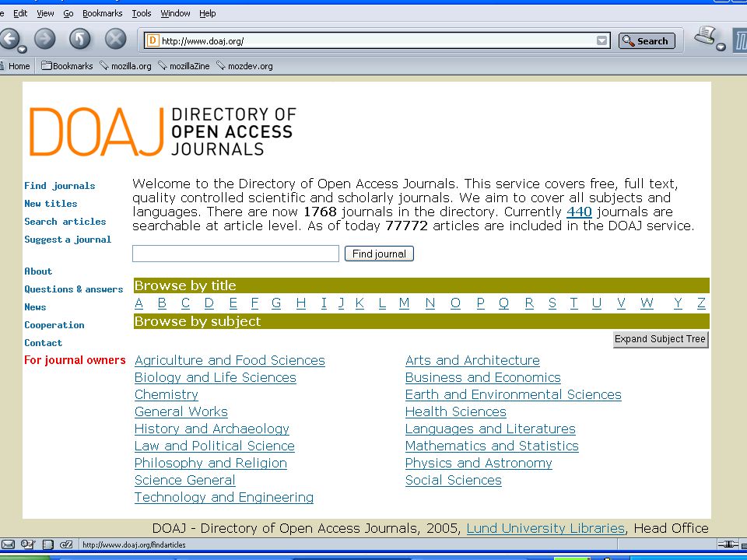The width and height of the screenshot is (747, 560).
Task: Open Lund University Libraries footer link
Action: (545, 528)
